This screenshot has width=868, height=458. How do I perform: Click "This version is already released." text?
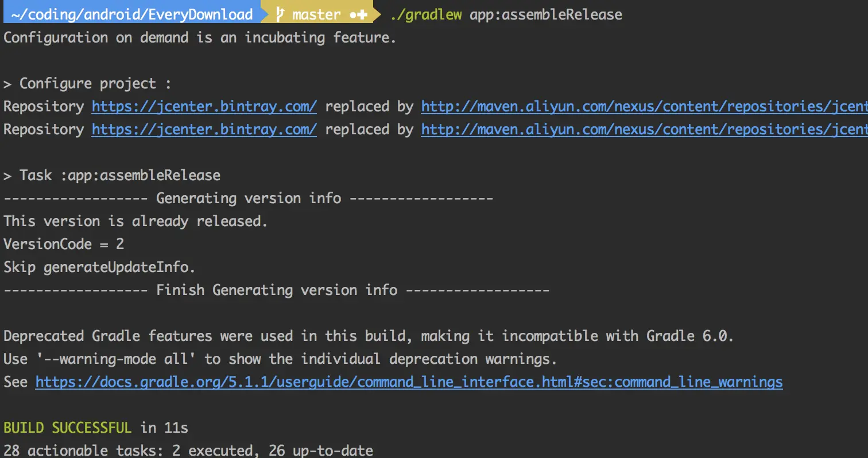pos(135,221)
